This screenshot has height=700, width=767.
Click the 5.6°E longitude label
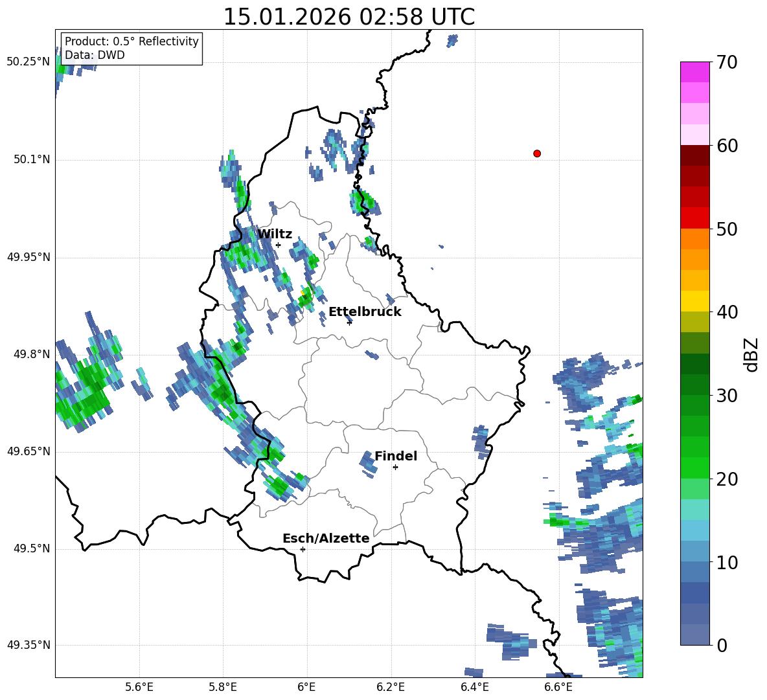pyautogui.click(x=139, y=687)
